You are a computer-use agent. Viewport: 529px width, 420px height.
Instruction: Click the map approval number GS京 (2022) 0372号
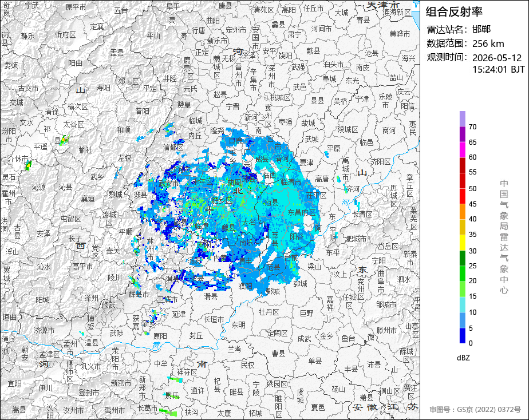click(489, 410)
